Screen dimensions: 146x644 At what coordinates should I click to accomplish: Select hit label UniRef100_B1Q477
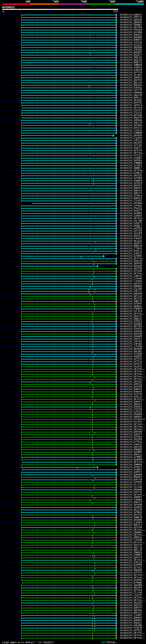[131, 55]
